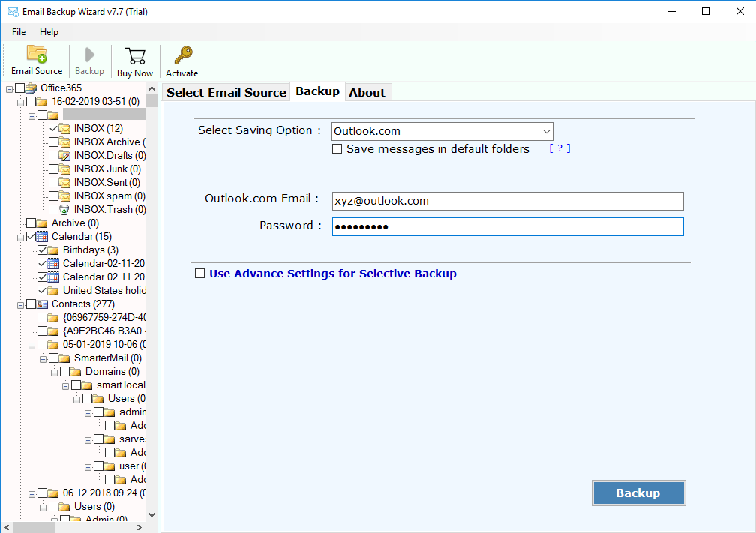Image resolution: width=756 pixels, height=533 pixels.
Task: Collapse the Calendar (15) node
Action: pyautogui.click(x=20, y=238)
